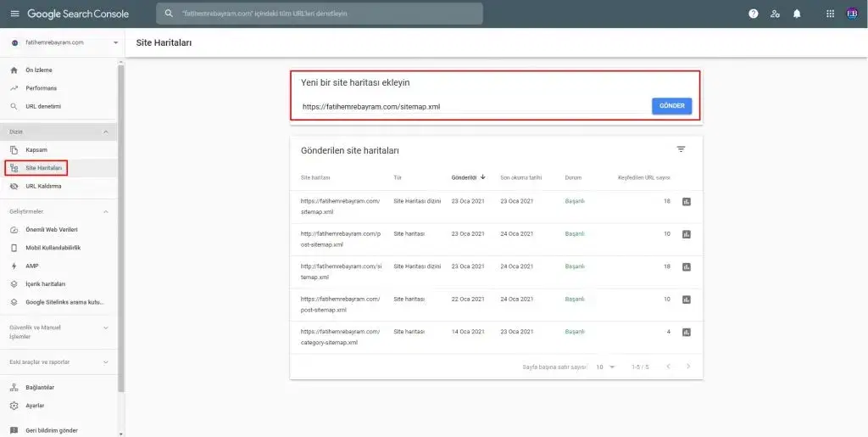Image resolution: width=868 pixels, height=437 pixels.
Task: Open chart icon for https sitemap.xml row
Action: click(687, 202)
